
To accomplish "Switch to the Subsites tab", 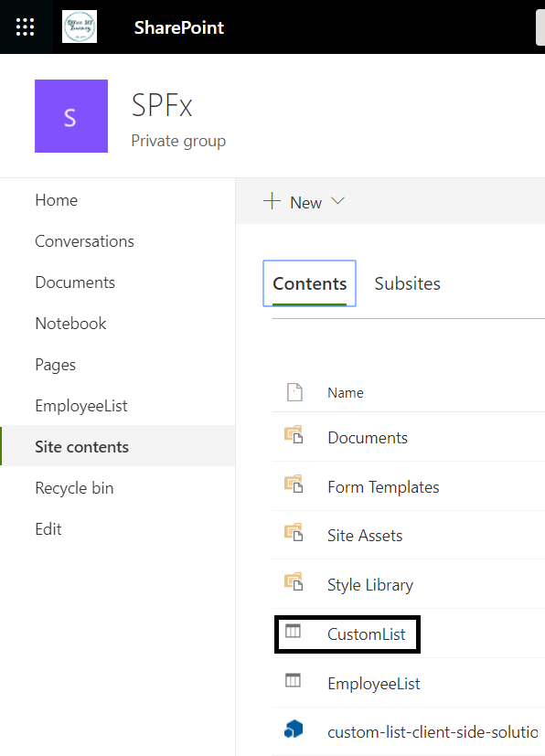I will (408, 283).
